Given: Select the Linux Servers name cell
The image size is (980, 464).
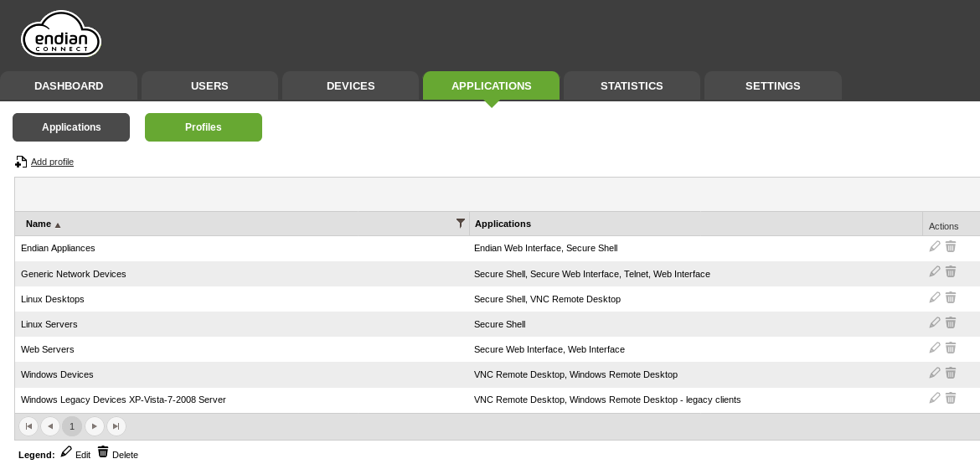Looking at the screenshot, I should click(242, 325).
